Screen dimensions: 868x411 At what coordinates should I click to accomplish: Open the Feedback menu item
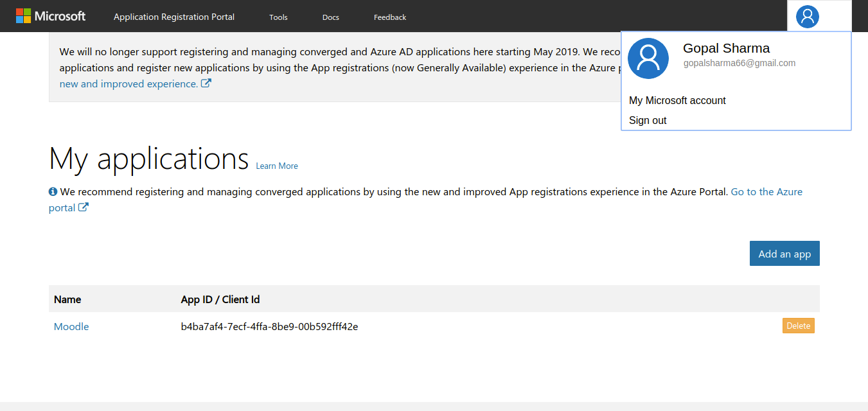[x=390, y=17]
